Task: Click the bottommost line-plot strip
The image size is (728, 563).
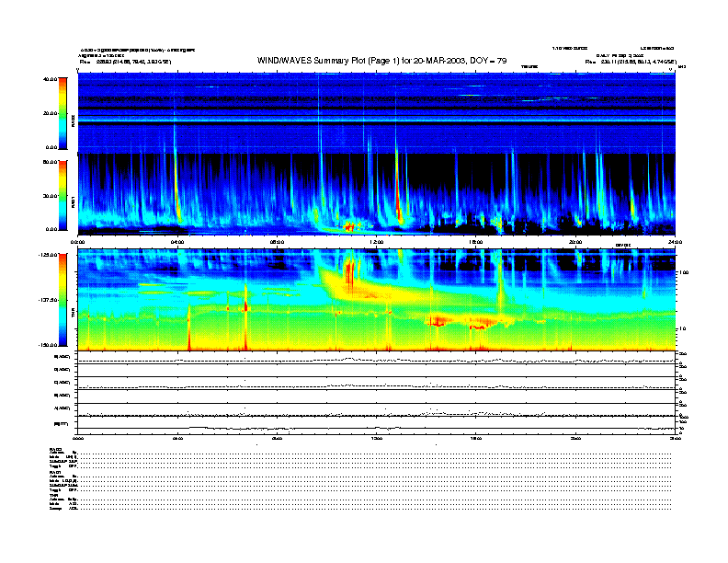Action: [x=377, y=425]
